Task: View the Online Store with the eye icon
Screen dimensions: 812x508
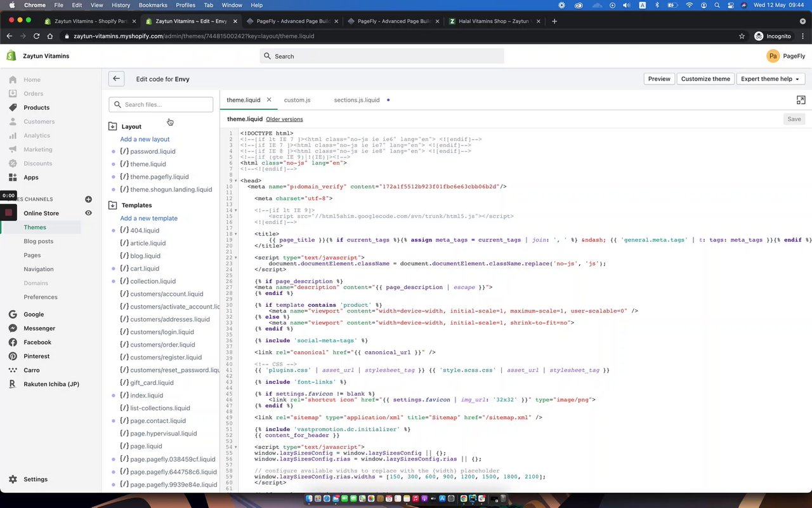Action: coord(88,213)
